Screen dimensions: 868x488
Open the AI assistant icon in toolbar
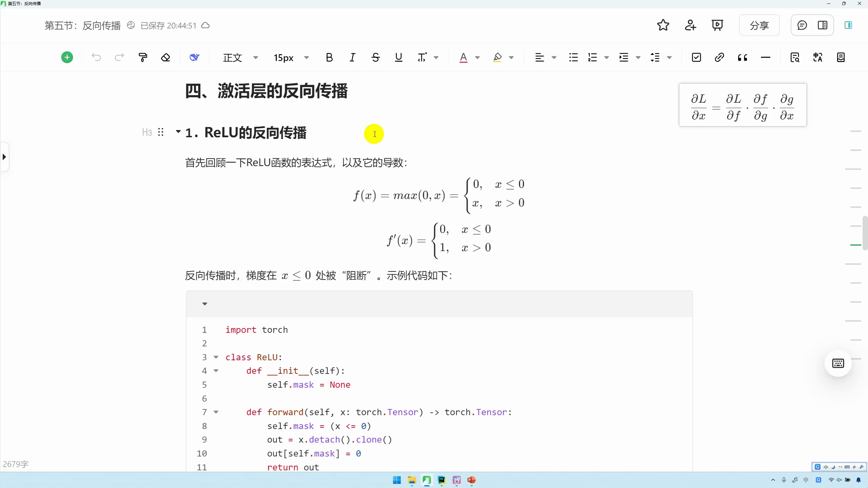194,57
